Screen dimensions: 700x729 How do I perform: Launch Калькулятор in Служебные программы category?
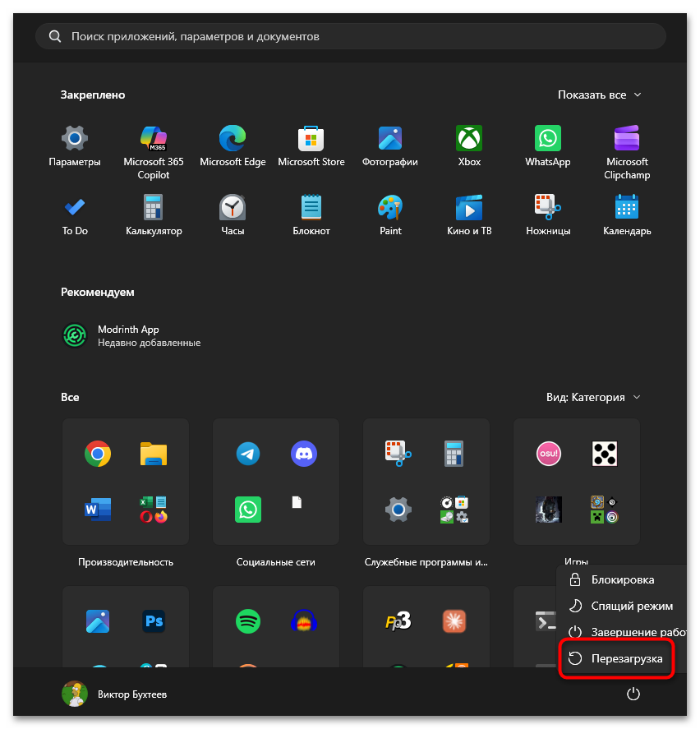[x=454, y=454]
